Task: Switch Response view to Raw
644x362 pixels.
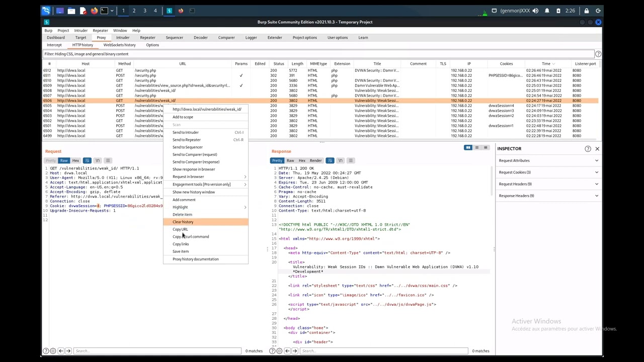Action: (x=290, y=160)
